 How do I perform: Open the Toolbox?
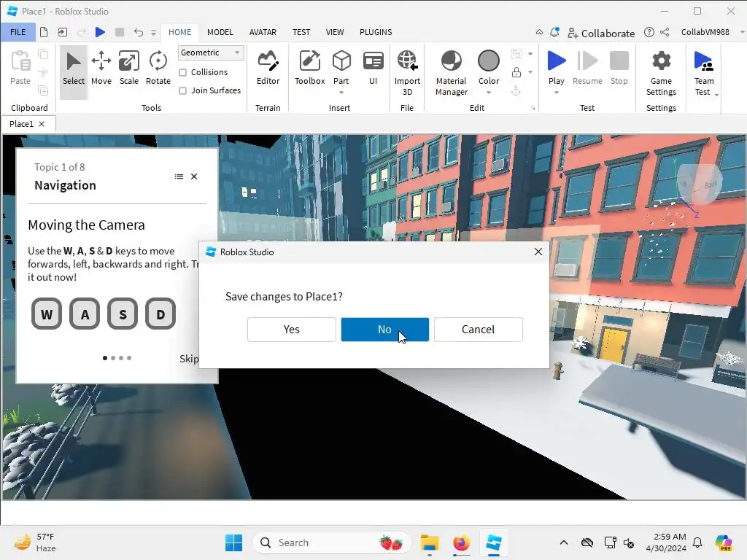pos(309,69)
